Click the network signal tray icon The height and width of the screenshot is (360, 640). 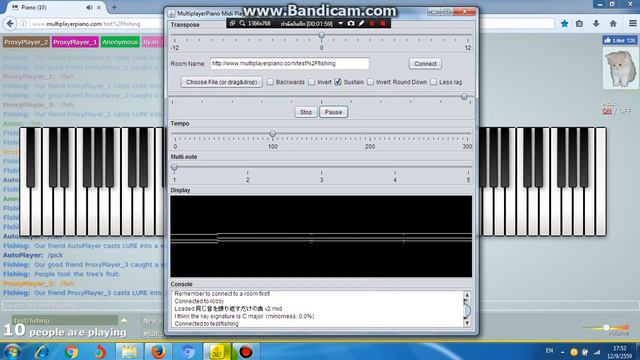pos(597,351)
